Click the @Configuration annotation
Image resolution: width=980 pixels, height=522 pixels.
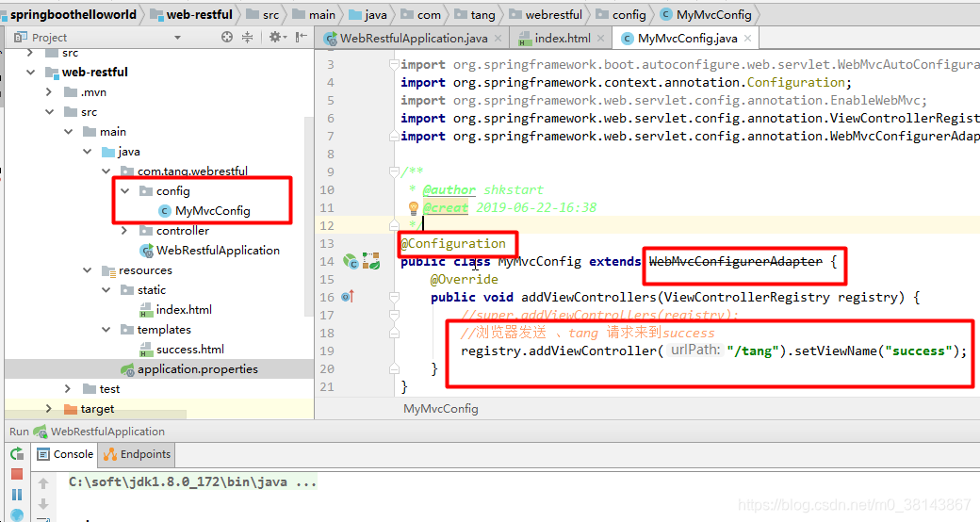click(x=453, y=243)
